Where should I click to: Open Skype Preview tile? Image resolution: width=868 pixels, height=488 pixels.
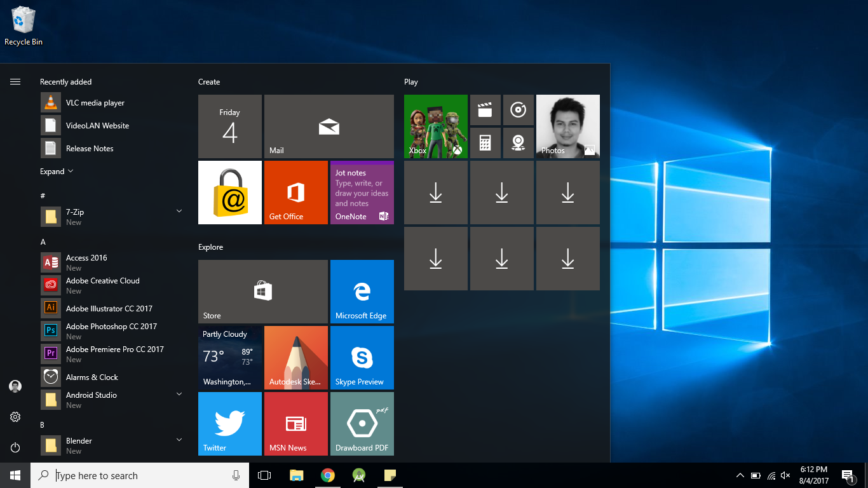362,358
